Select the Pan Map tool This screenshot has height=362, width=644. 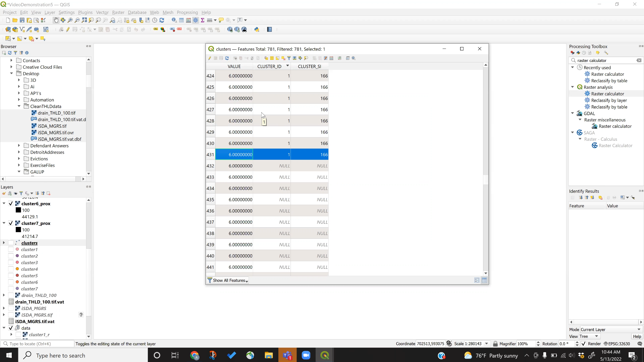pos(56,20)
